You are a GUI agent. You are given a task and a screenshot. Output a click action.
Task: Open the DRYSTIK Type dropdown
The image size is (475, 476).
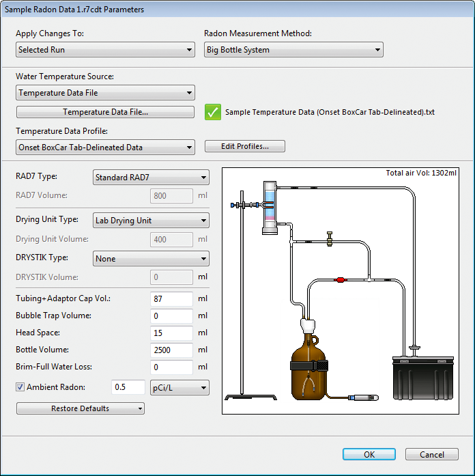tap(151, 259)
